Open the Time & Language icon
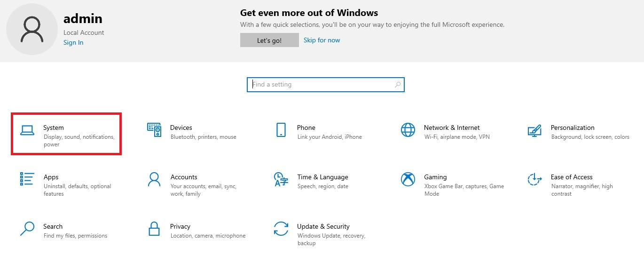This screenshot has width=644, height=263. pos(281,179)
